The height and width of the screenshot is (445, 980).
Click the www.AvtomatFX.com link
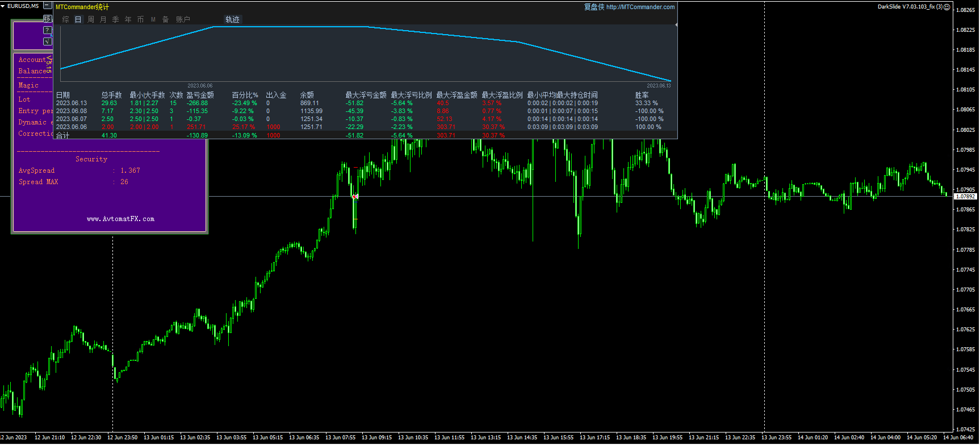(120, 219)
